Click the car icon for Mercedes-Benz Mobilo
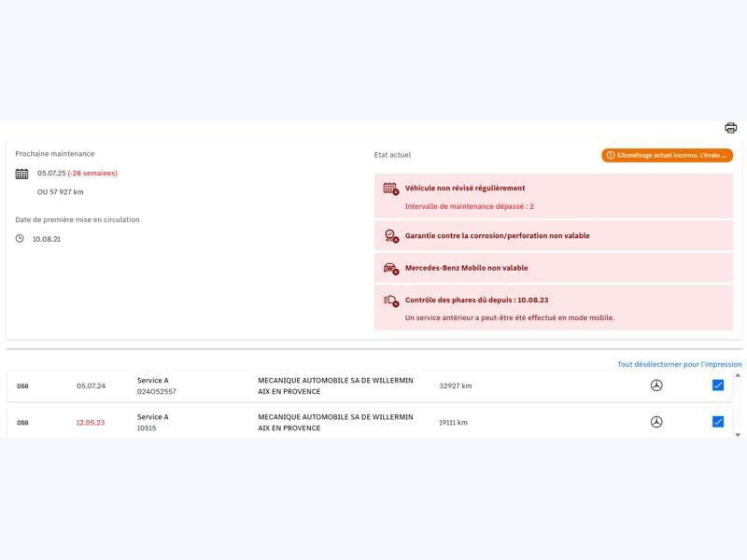Screen dimensions: 747x560 click(390, 269)
